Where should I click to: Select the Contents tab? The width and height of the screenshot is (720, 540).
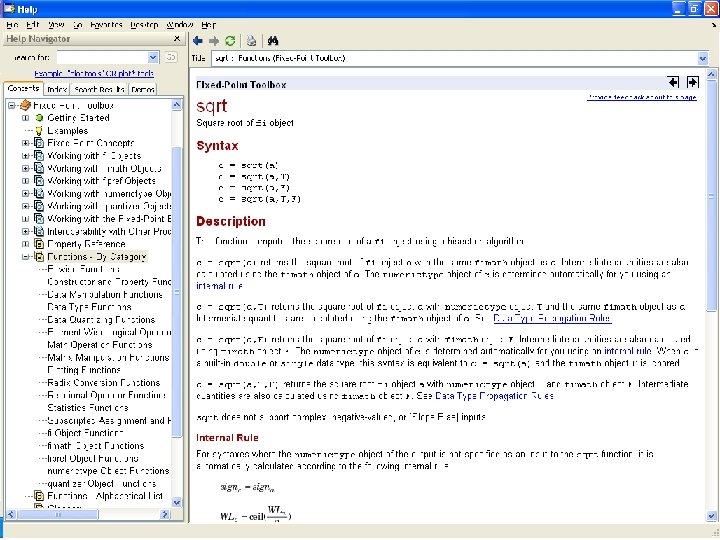pos(23,89)
